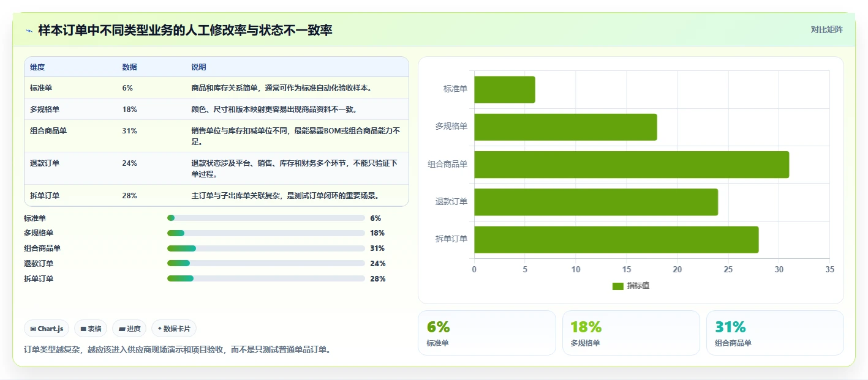Image resolution: width=868 pixels, height=380 pixels.
Task: Toggle the 指标值 legend swatch in the chart
Action: tap(617, 286)
